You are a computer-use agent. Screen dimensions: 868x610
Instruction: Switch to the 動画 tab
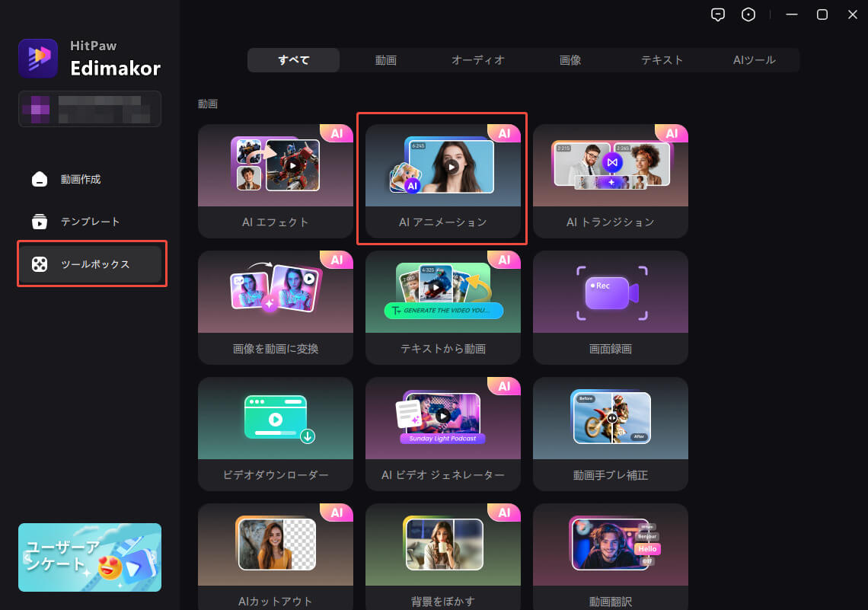click(x=385, y=60)
